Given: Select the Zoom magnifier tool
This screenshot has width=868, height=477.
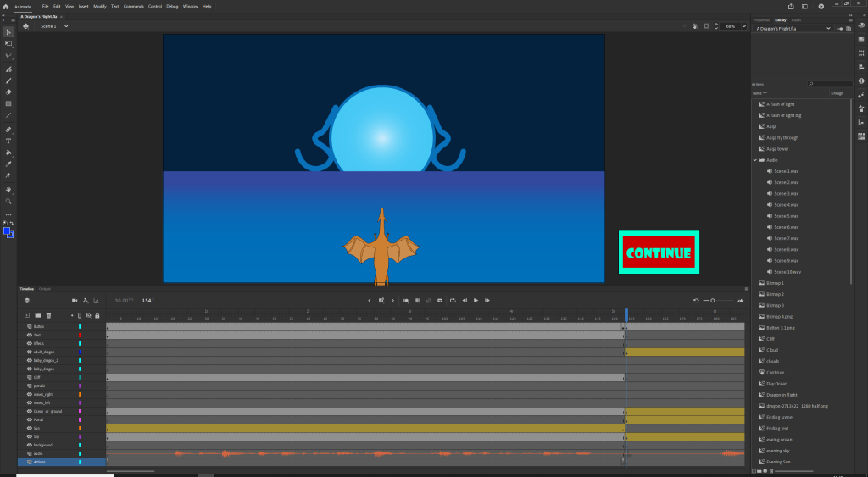Looking at the screenshot, I should [x=8, y=201].
